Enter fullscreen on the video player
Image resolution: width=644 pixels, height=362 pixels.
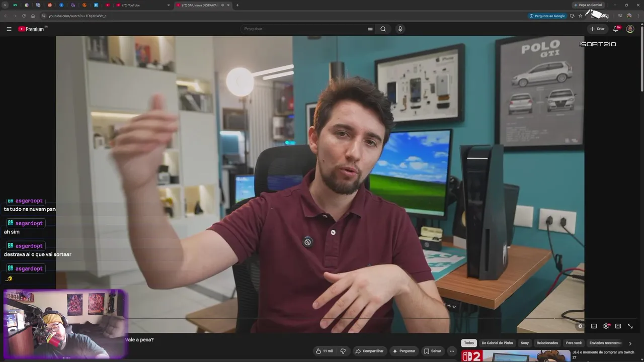pos(630,326)
